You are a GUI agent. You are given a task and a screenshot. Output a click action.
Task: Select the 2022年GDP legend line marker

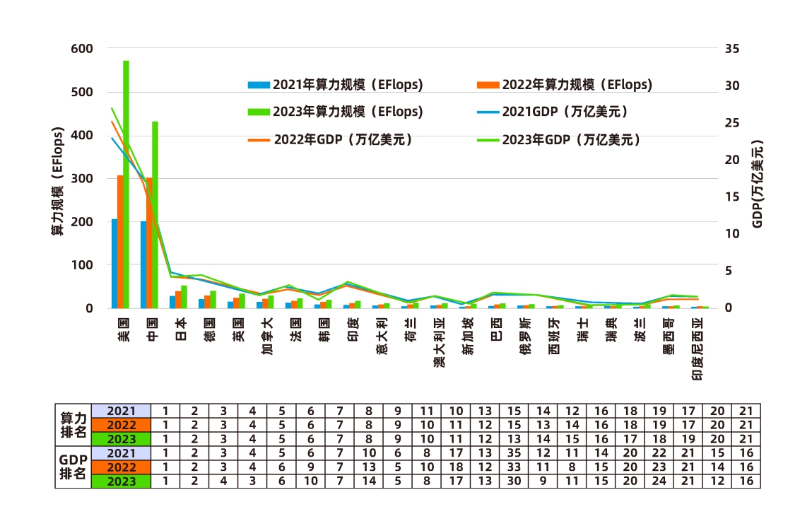point(259,140)
